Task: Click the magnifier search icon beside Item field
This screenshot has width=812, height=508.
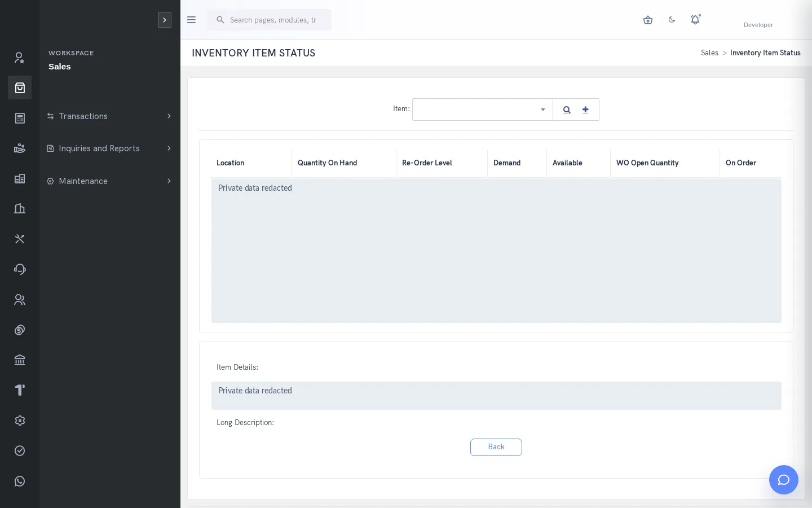Action: pos(567,110)
